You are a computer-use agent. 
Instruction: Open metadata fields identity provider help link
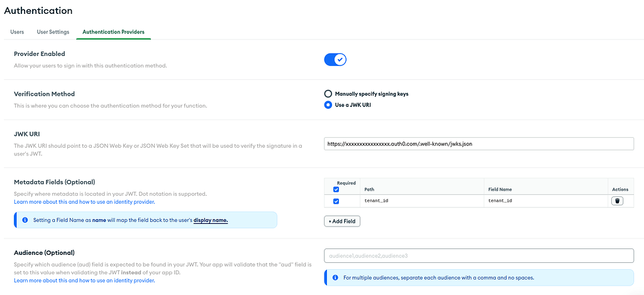point(84,202)
